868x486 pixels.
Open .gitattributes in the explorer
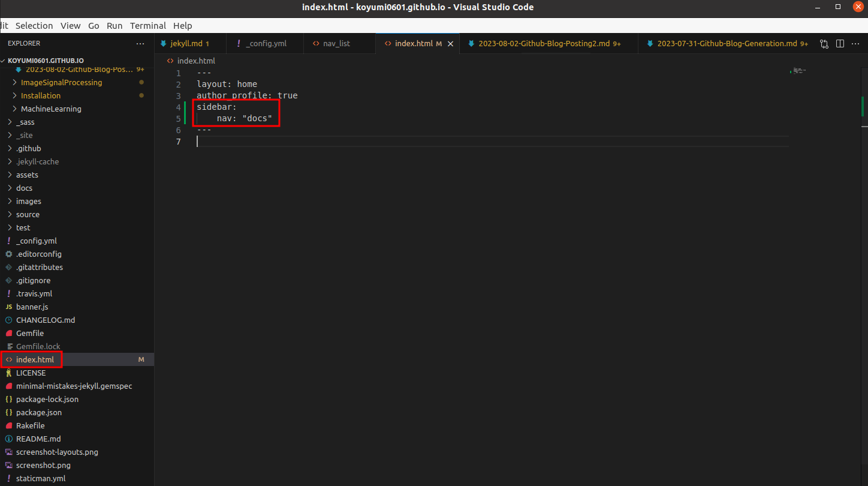77,267
